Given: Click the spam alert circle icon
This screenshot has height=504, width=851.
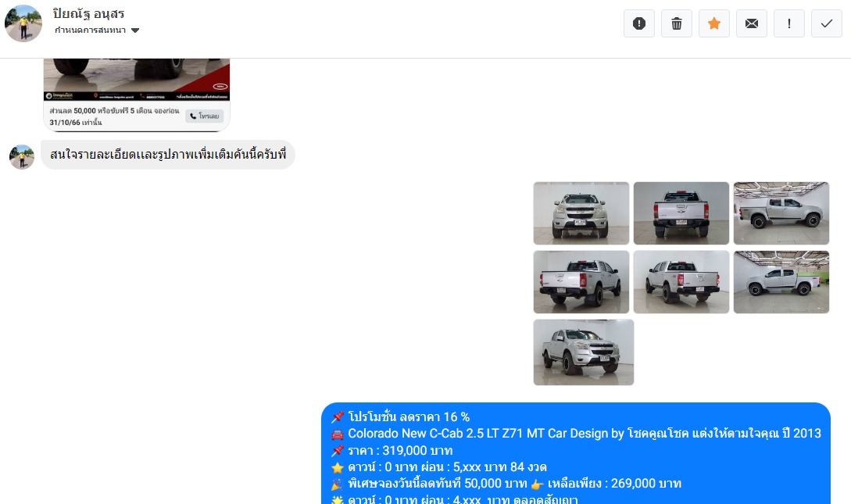Looking at the screenshot, I should pyautogui.click(x=638, y=23).
